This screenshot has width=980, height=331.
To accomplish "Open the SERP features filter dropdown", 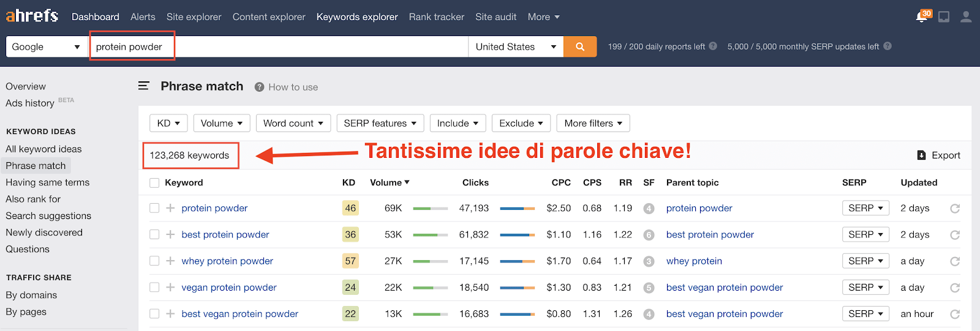I will 380,123.
